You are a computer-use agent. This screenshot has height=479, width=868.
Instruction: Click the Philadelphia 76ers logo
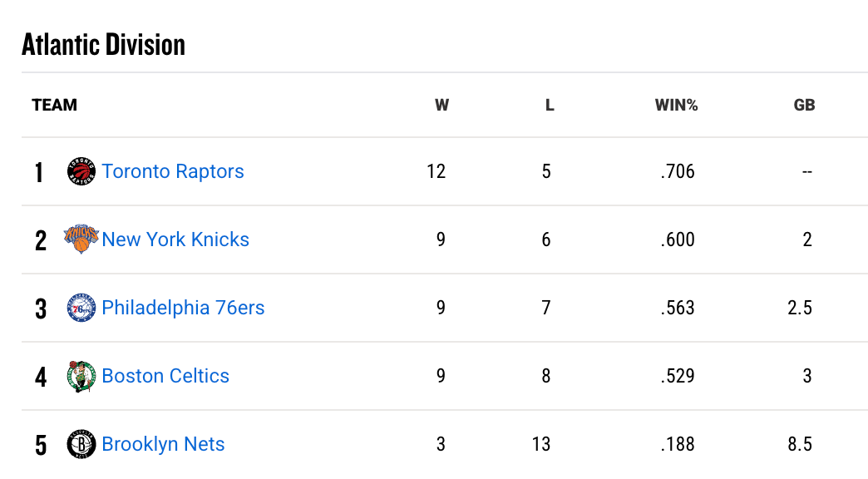click(82, 308)
